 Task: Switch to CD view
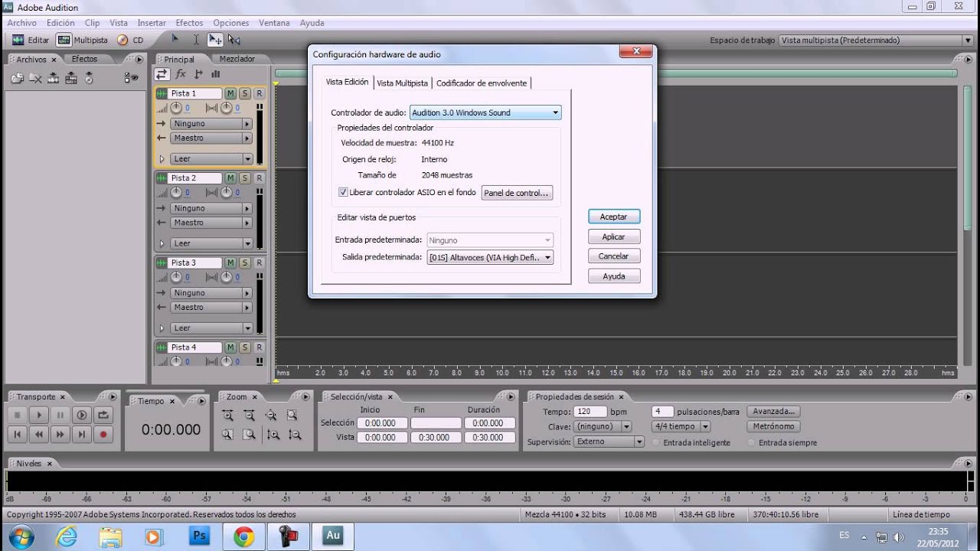[130, 40]
